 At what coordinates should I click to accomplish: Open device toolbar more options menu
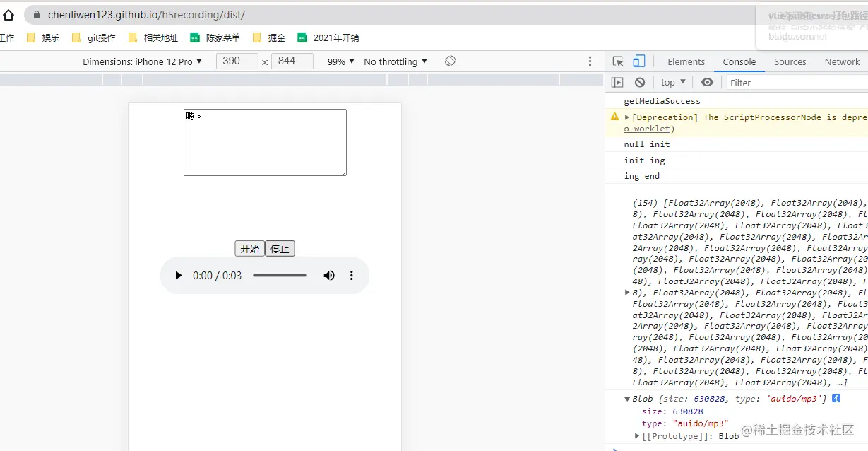click(590, 61)
